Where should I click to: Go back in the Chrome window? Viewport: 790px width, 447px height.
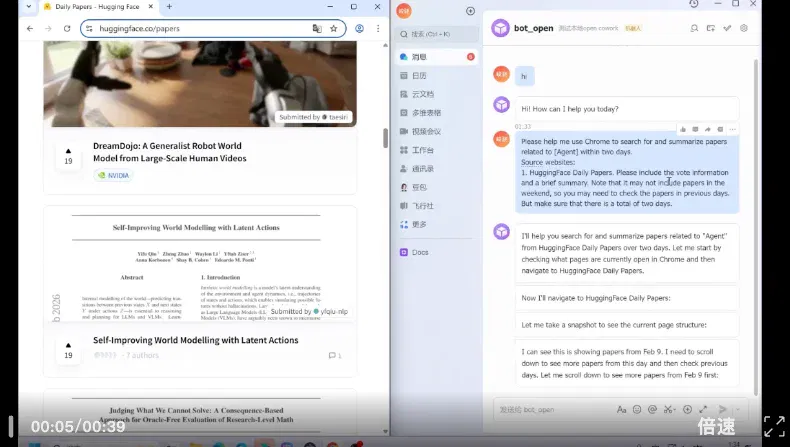tap(30, 29)
